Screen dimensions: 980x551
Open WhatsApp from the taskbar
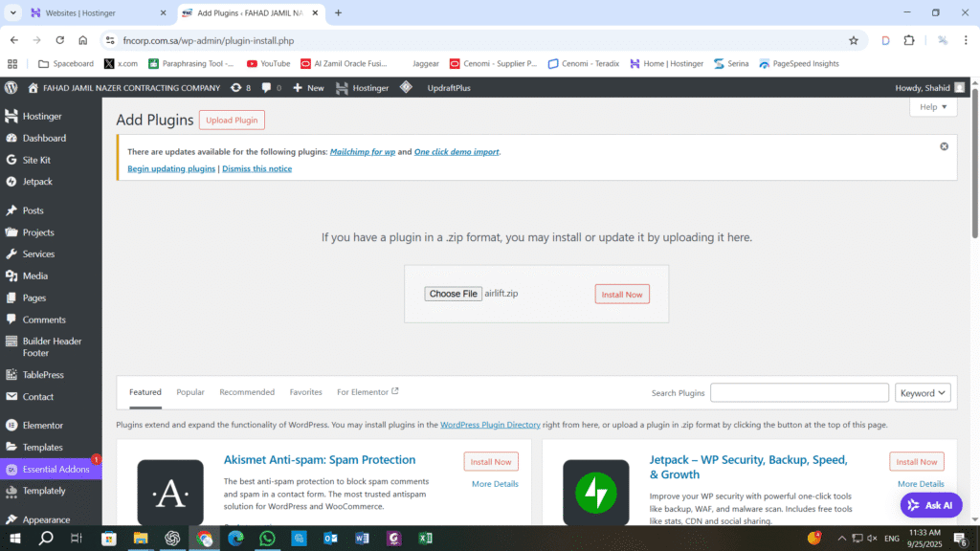click(x=267, y=538)
